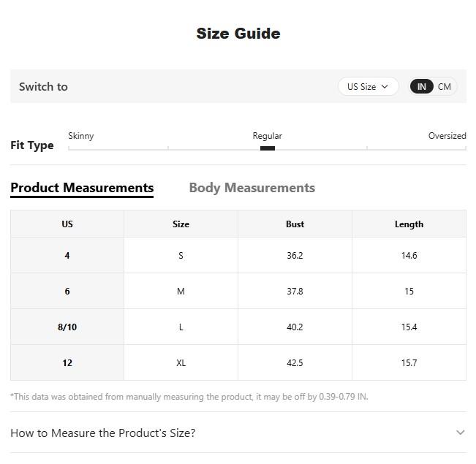Select the size M cell
The width and height of the screenshot is (476, 464).
(181, 292)
